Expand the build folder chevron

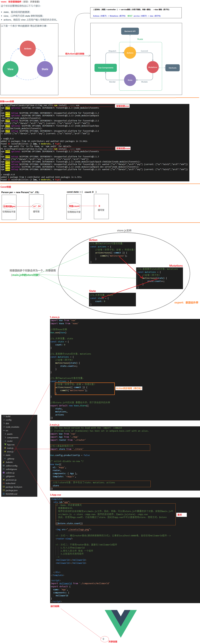pyautogui.click(x=4, y=416)
